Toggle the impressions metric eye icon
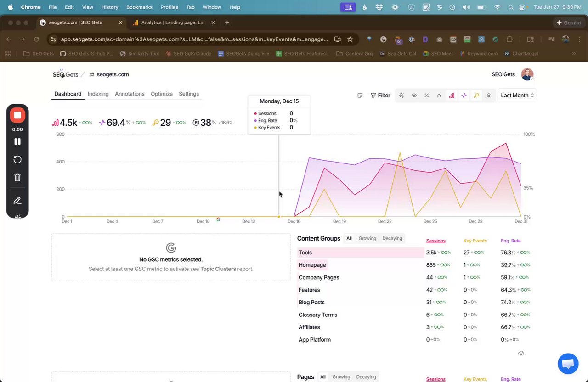The width and height of the screenshot is (588, 382). (414, 95)
